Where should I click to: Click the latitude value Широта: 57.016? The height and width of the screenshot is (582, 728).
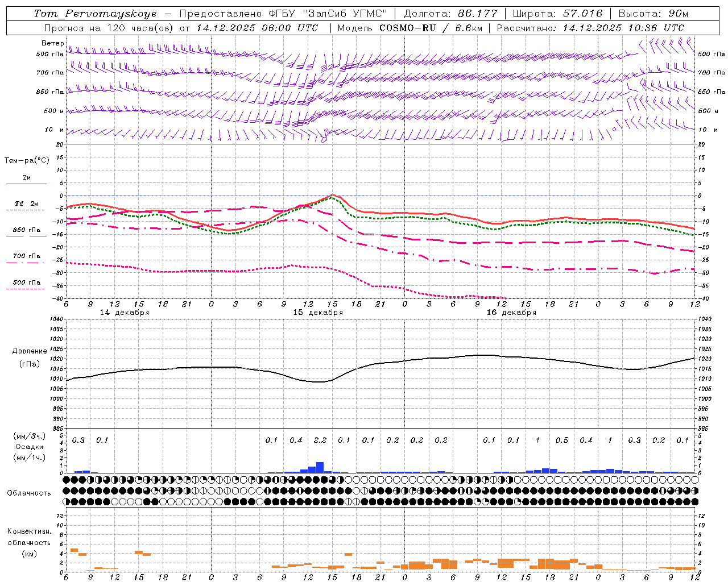point(557,14)
